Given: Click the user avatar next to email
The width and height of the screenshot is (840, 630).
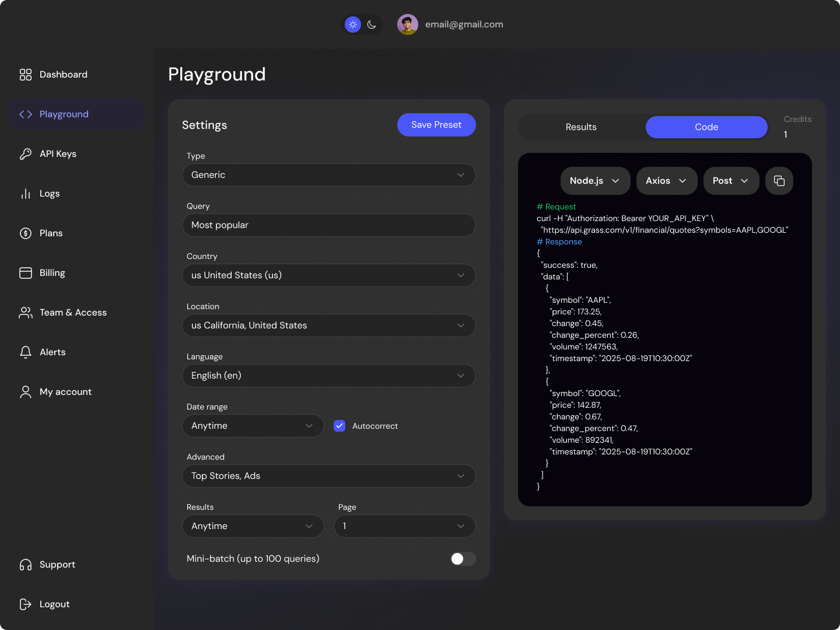Looking at the screenshot, I should 407,24.
